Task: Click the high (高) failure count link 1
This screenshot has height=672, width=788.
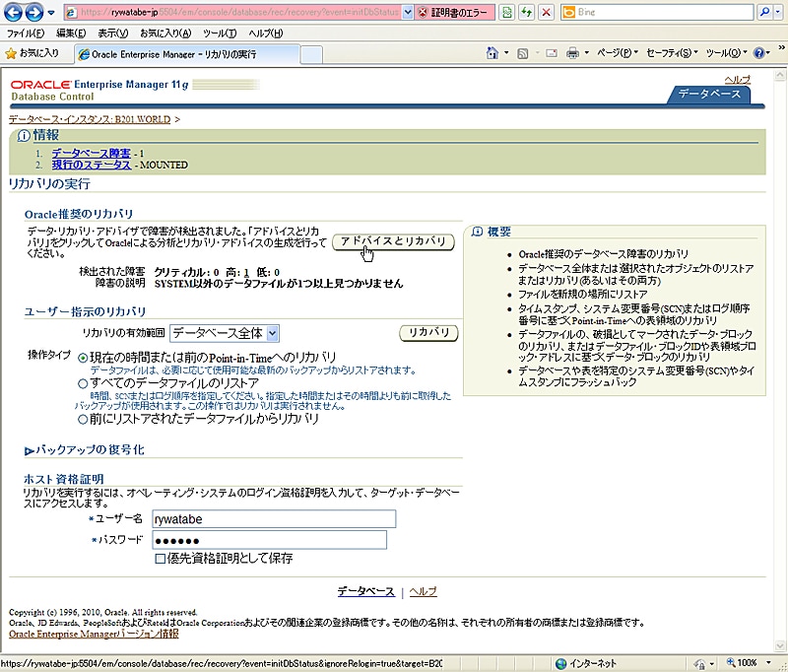Action: tap(246, 273)
